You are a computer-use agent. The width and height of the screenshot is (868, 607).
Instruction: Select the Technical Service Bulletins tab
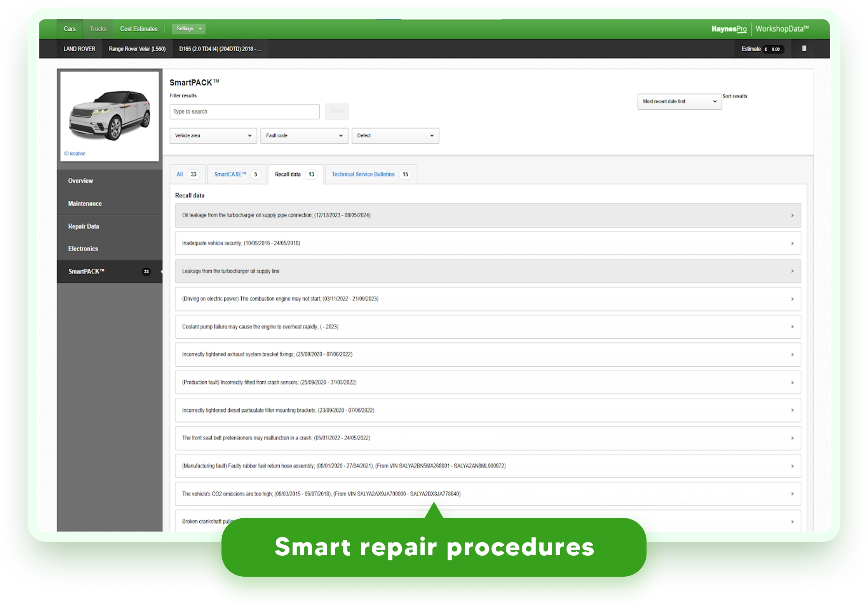click(371, 174)
